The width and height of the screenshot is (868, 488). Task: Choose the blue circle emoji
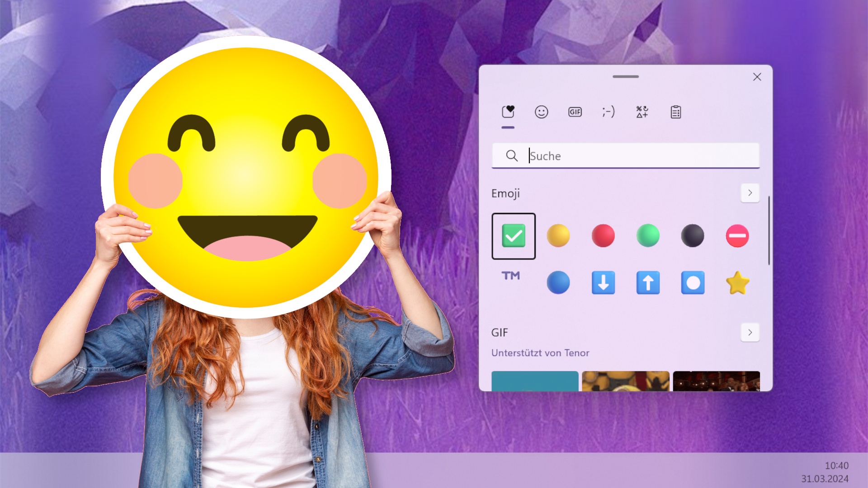coord(558,283)
